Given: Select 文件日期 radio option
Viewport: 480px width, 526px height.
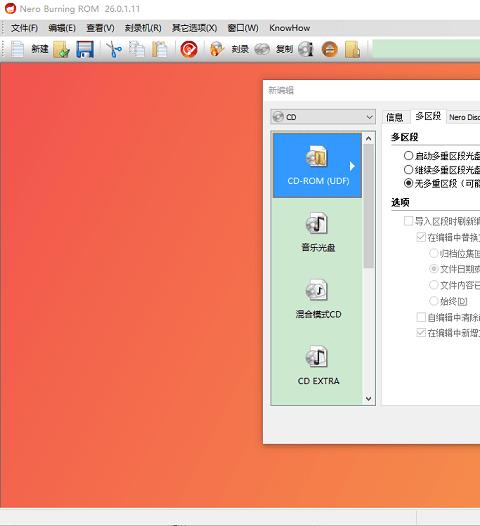Looking at the screenshot, I should coord(434,269).
